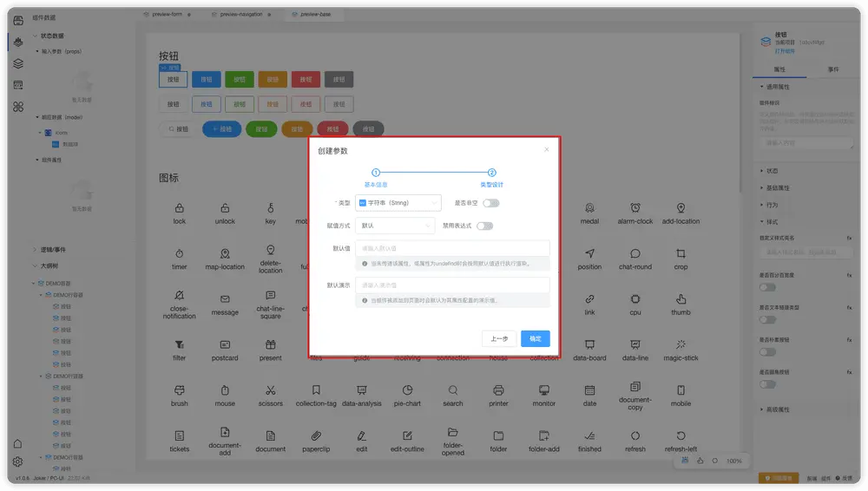The height and width of the screenshot is (491, 868).
Task: Open the 事件 tab in right panel
Action: (833, 69)
